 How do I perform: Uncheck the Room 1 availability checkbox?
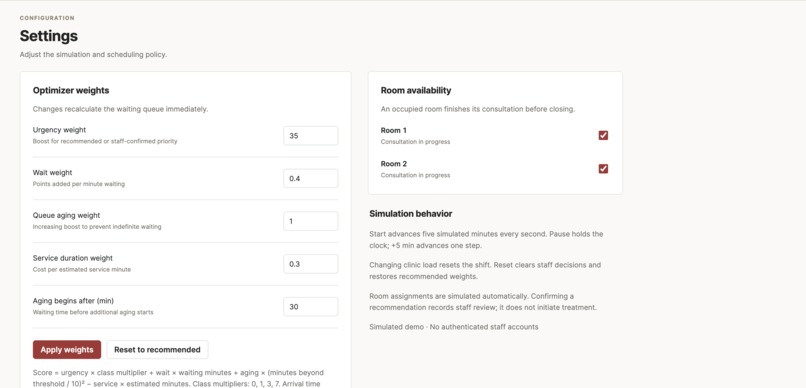pyautogui.click(x=603, y=135)
